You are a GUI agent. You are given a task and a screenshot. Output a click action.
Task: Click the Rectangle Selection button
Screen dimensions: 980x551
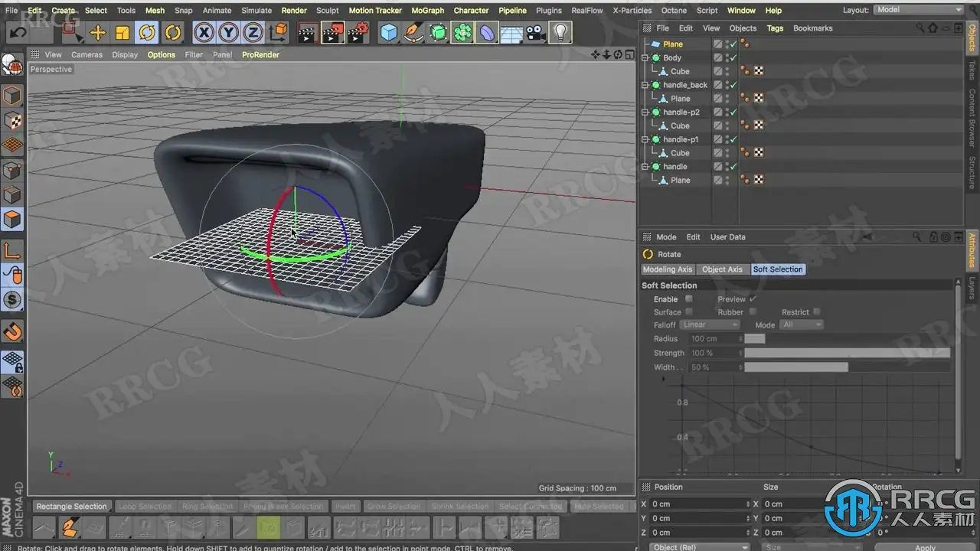pyautogui.click(x=72, y=507)
